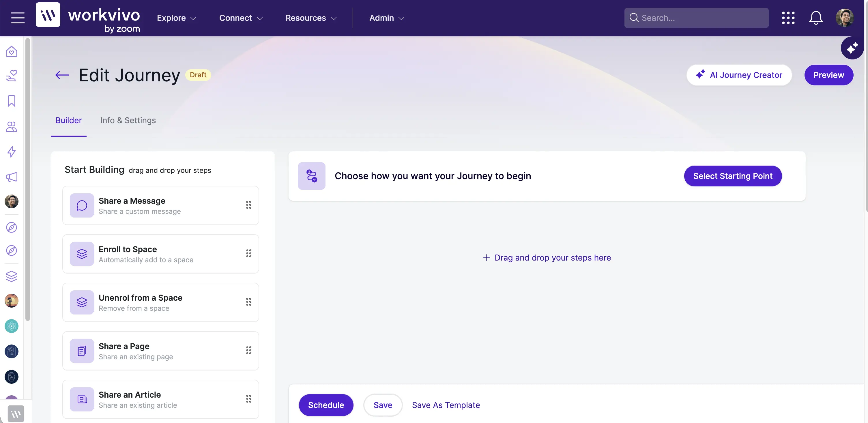
Task: Click the Share an Article newspaper icon
Action: point(82,399)
